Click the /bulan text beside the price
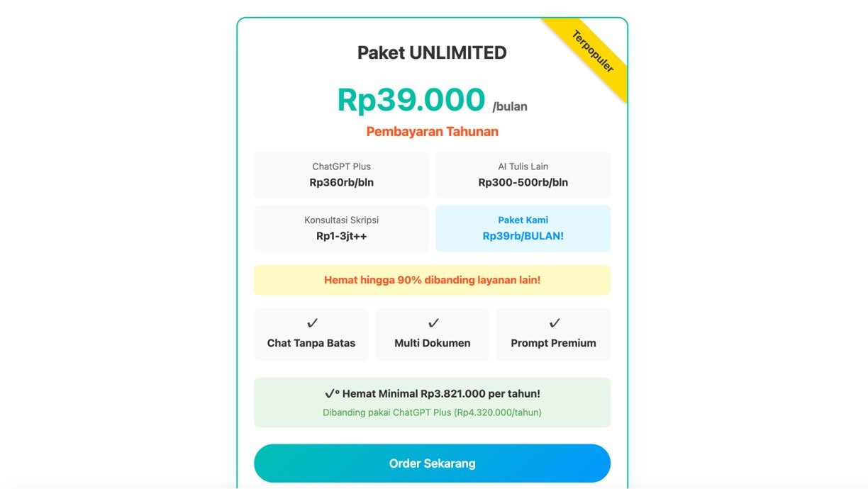 point(510,107)
